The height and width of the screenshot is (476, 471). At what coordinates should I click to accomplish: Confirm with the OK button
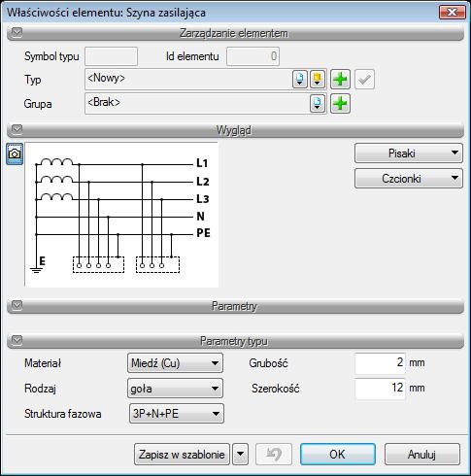[x=338, y=455]
